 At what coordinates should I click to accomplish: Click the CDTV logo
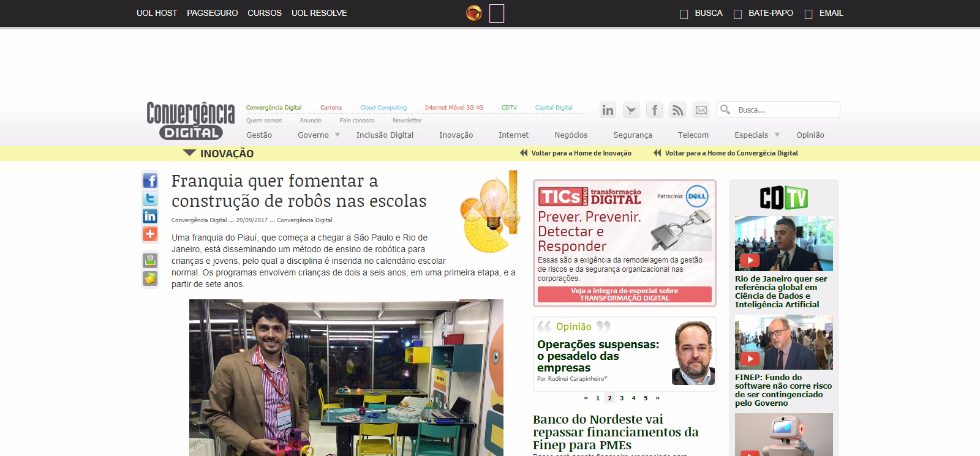pyautogui.click(x=784, y=198)
